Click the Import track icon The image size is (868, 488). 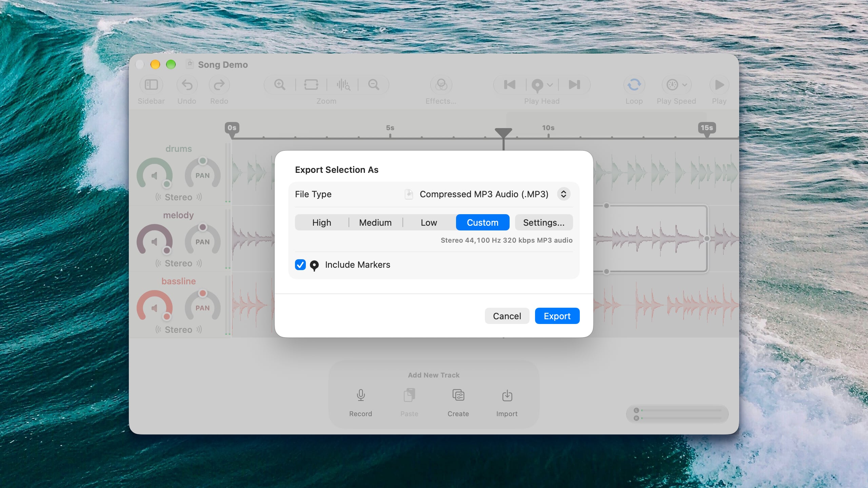(x=507, y=395)
